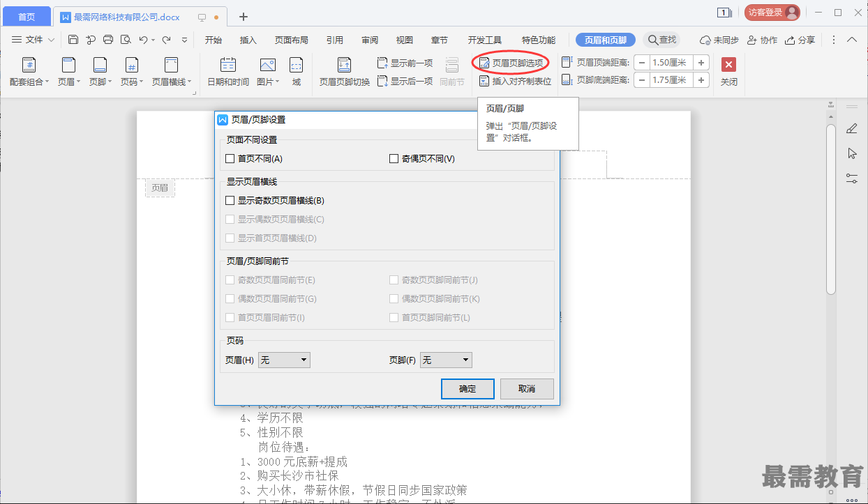Expand quick access toolbar customize arrow
The height and width of the screenshot is (504, 868).
(184, 40)
